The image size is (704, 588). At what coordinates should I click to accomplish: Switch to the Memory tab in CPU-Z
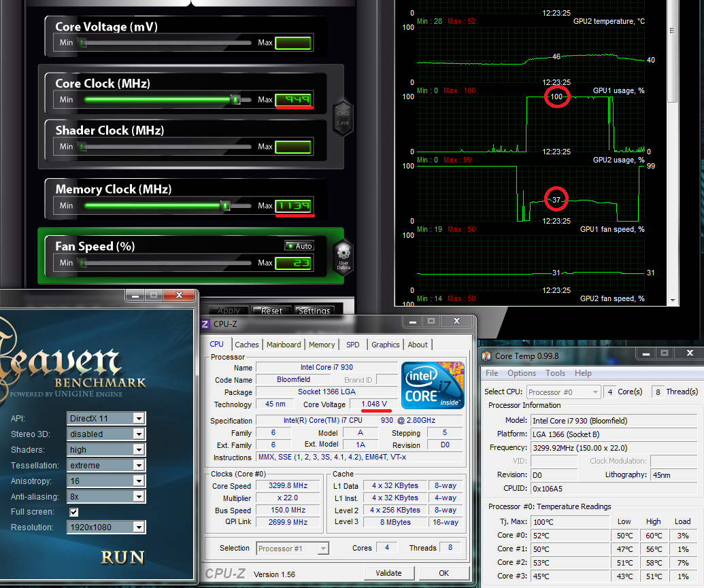[322, 345]
